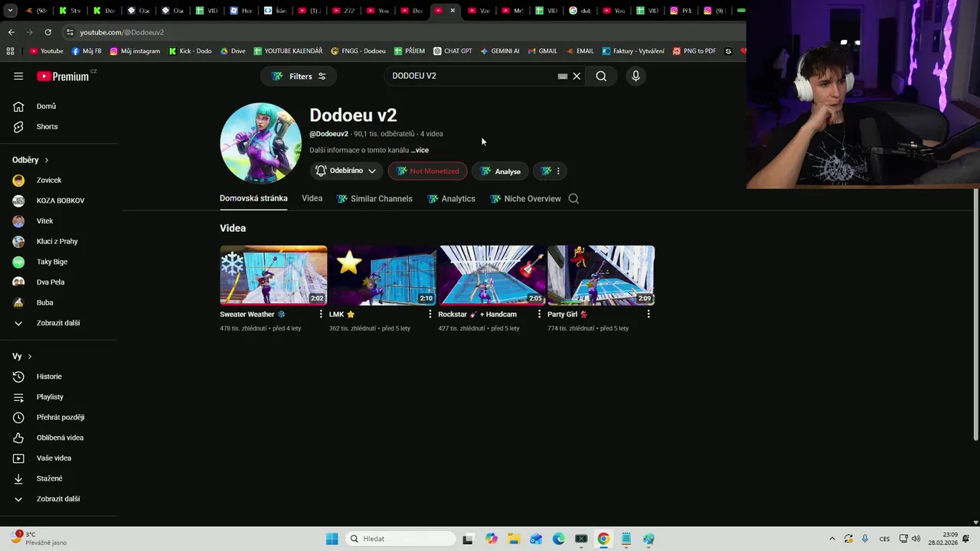Open the Sweater Weather video thumbnail
The width and height of the screenshot is (980, 551).
click(x=273, y=275)
